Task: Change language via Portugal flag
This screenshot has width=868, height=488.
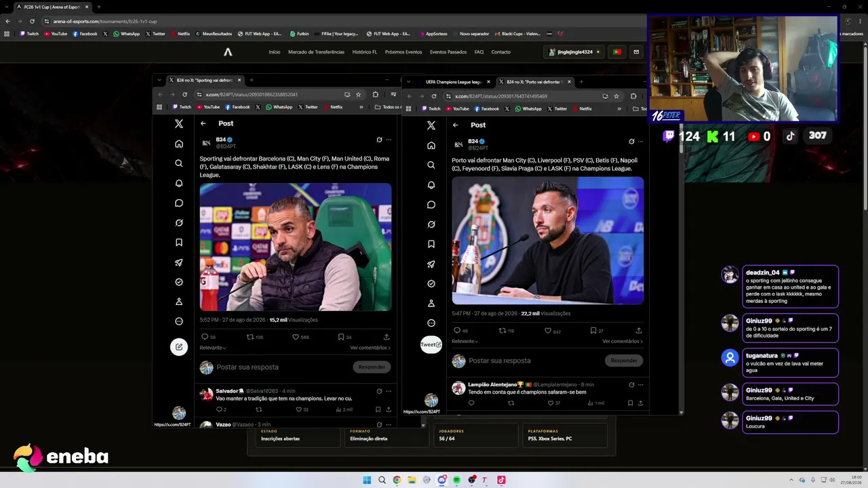Action: pyautogui.click(x=617, y=52)
